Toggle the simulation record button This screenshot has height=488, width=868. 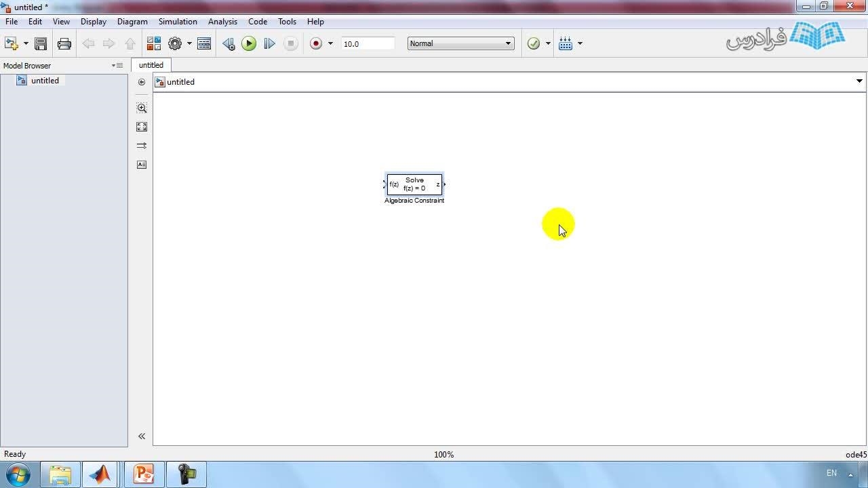(x=316, y=43)
